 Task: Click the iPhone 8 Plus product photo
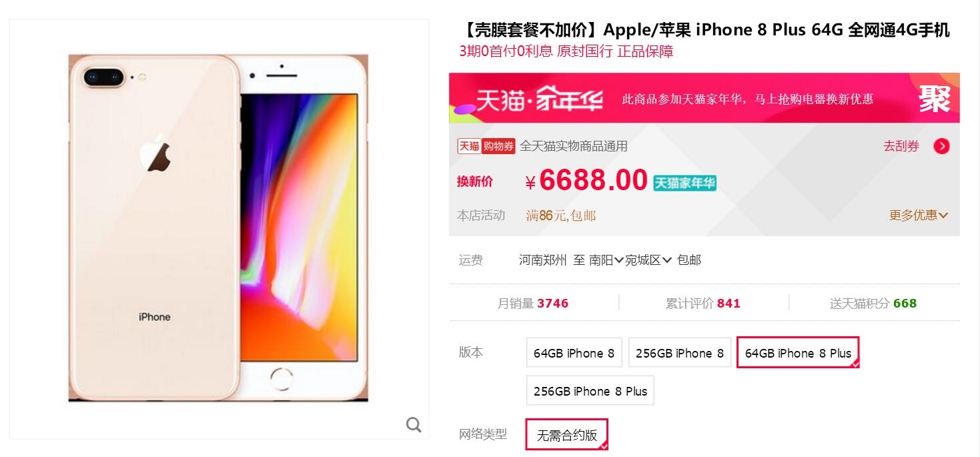click(x=219, y=228)
